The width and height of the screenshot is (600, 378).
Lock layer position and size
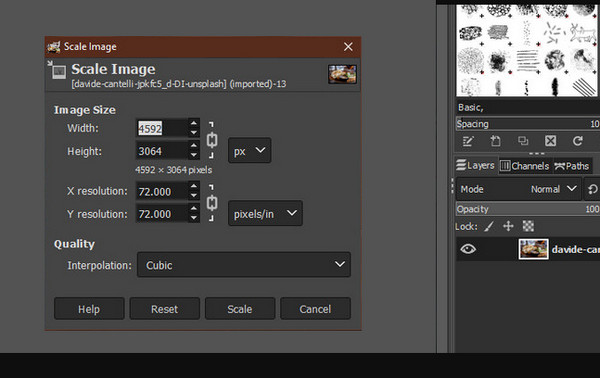508,226
